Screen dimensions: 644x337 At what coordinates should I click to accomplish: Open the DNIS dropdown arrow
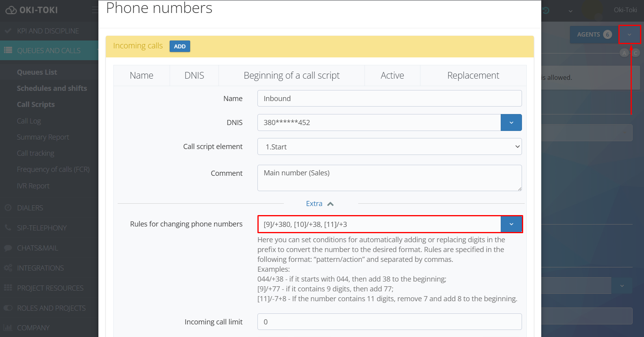click(511, 123)
